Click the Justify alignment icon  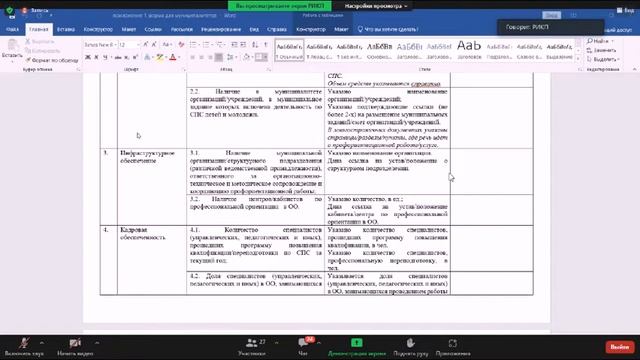(219, 57)
